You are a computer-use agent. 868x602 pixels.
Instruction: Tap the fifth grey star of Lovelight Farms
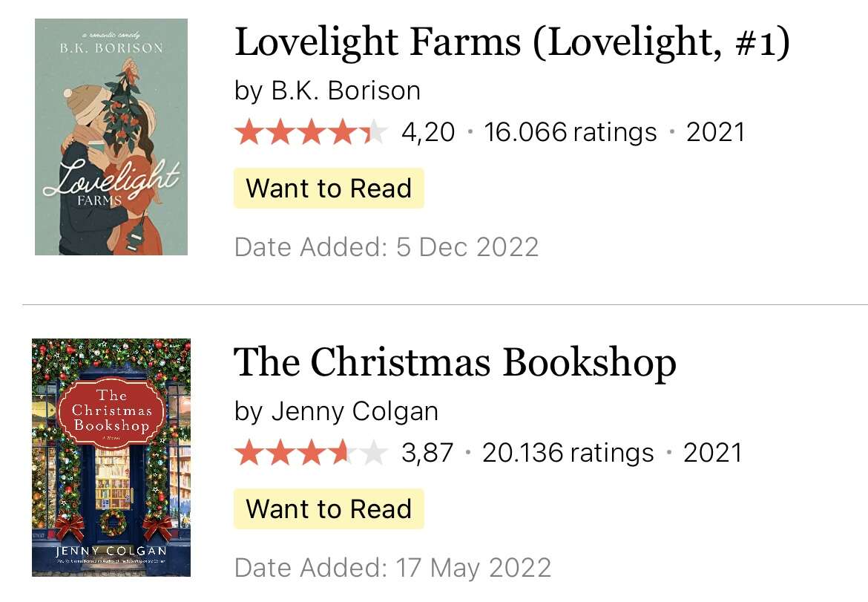pyautogui.click(x=375, y=132)
